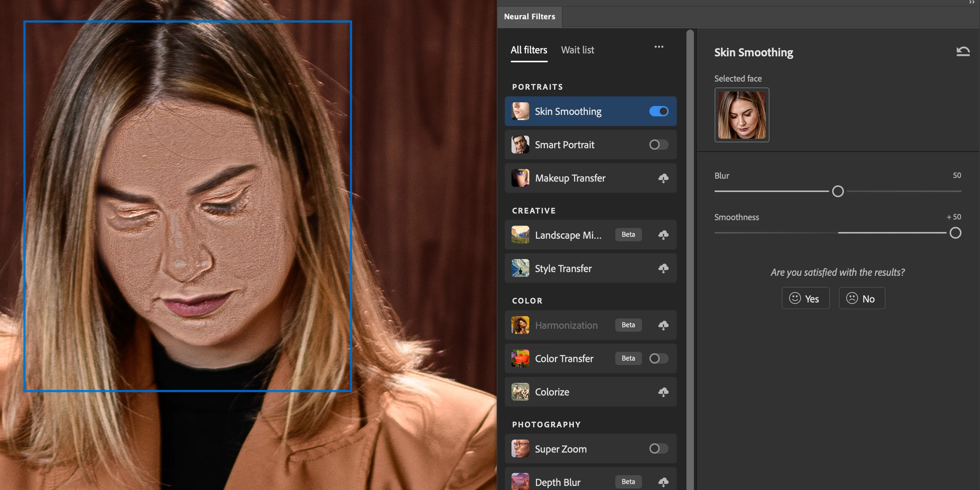Open the three-dots filter options menu

tap(659, 47)
